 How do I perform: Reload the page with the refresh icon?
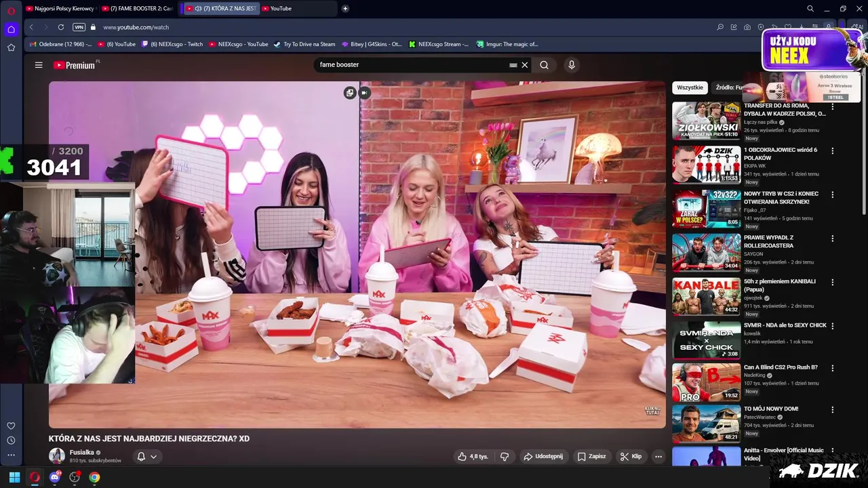tap(61, 27)
